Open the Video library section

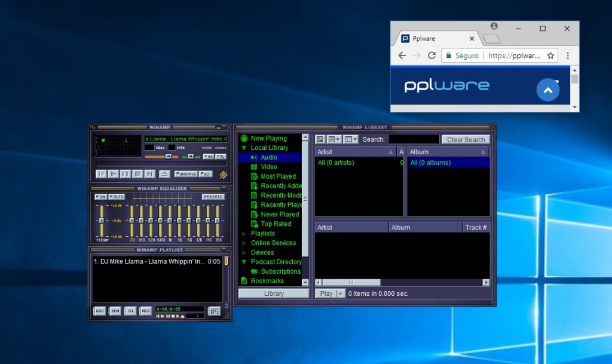tap(268, 166)
